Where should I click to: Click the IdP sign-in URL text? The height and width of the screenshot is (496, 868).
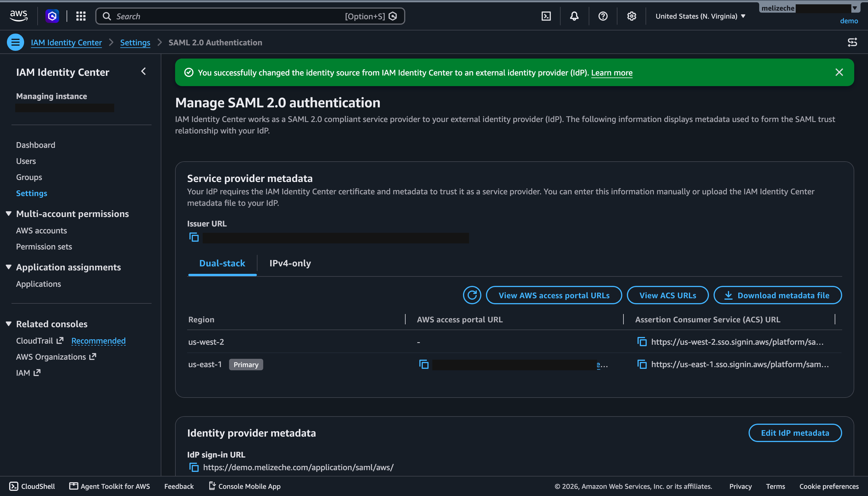coord(298,467)
